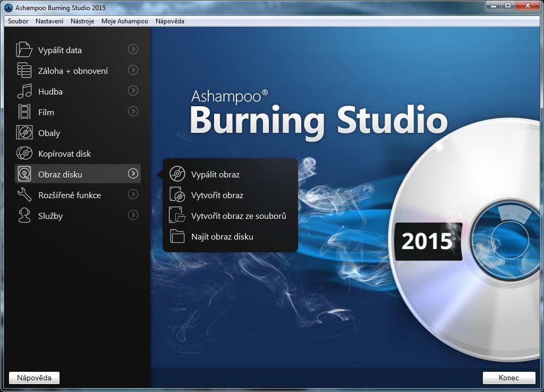Viewport: 544px width, 392px height.
Task: Click the Obraz disku drive icon
Action: point(24,174)
